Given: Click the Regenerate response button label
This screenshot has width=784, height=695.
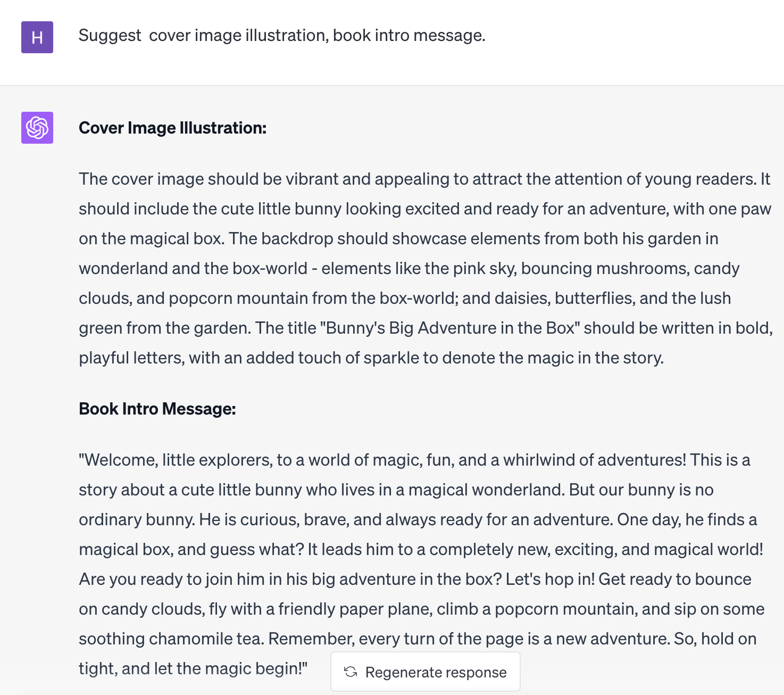Looking at the screenshot, I should coord(436,672).
